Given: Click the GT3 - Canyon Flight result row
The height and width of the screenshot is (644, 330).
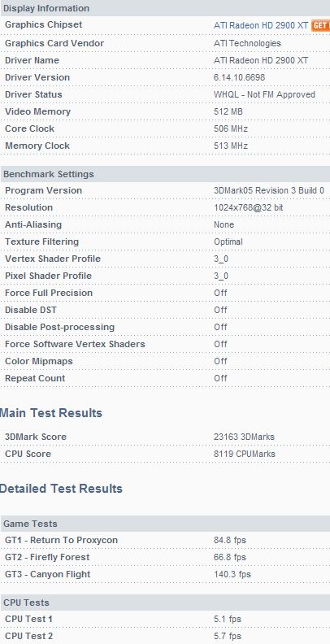Looking at the screenshot, I should pos(165,575).
